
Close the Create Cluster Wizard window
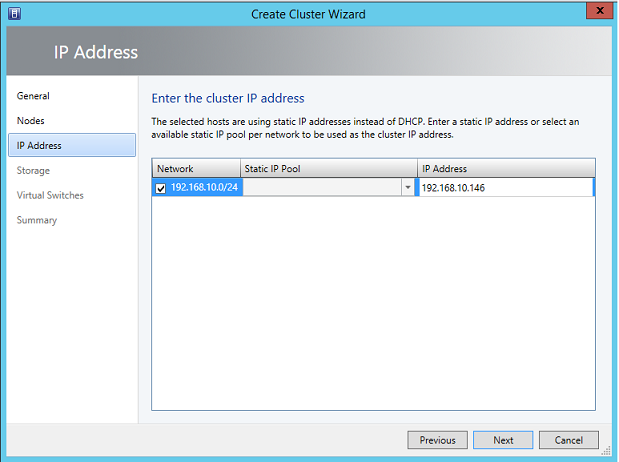click(x=598, y=11)
